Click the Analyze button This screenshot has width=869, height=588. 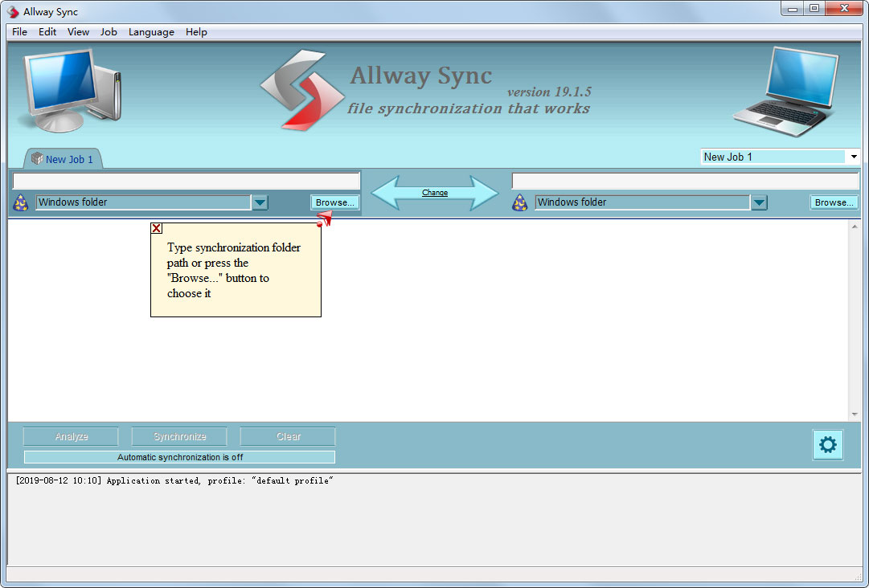(70, 436)
